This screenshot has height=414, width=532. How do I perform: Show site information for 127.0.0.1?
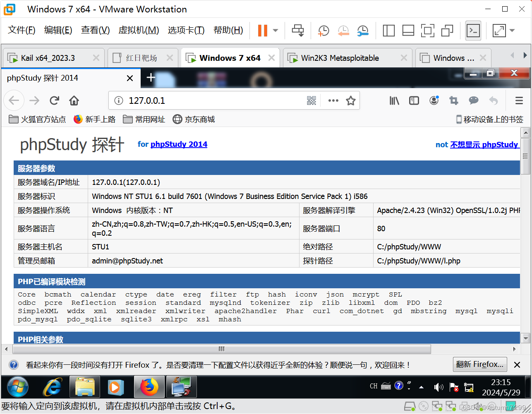[x=119, y=101]
